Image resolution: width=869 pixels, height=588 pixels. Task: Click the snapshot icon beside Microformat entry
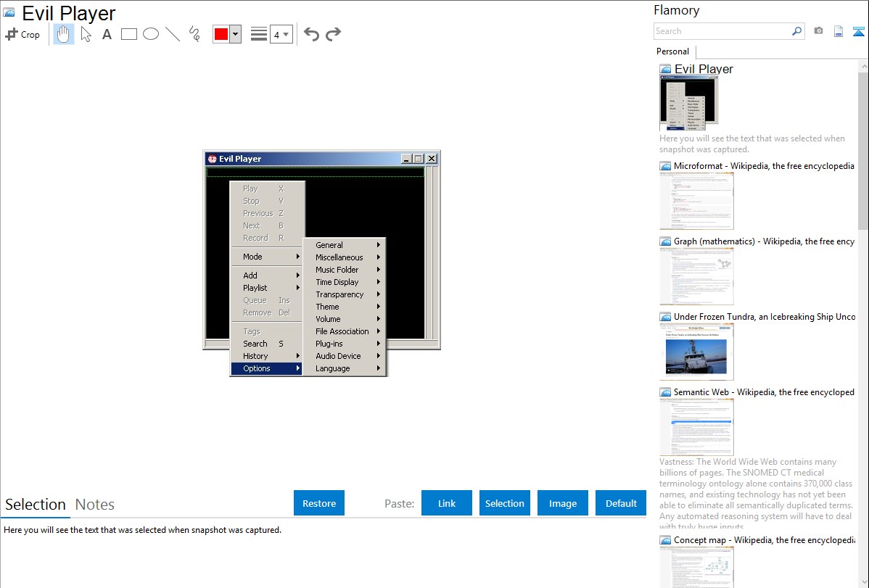(x=665, y=166)
